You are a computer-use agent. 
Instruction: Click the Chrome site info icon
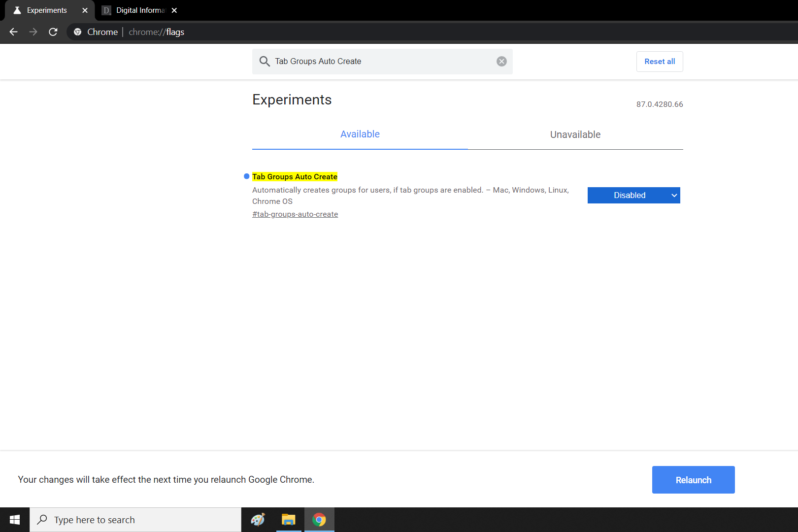click(77, 32)
